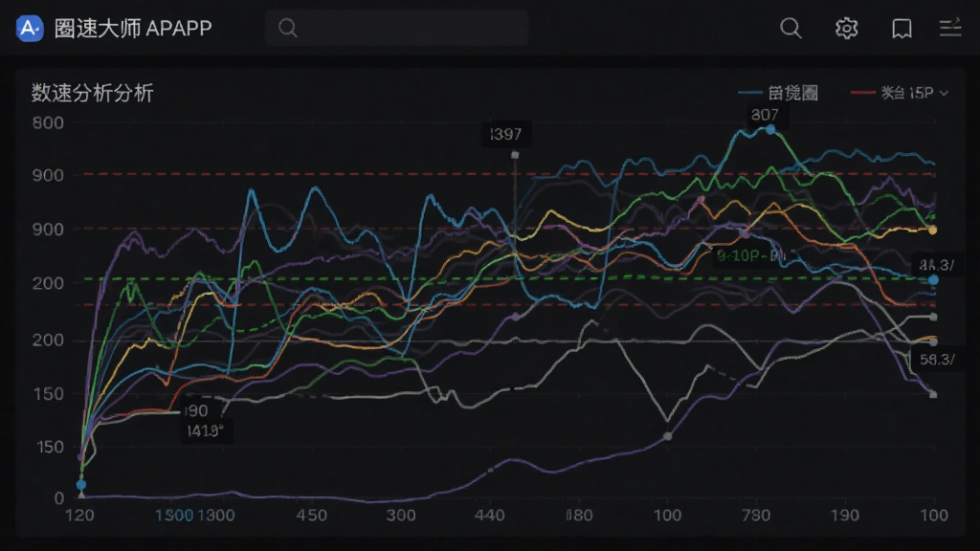Click the 58.3/ label at right edge
Viewport: 980px width, 551px height.
tap(937, 360)
